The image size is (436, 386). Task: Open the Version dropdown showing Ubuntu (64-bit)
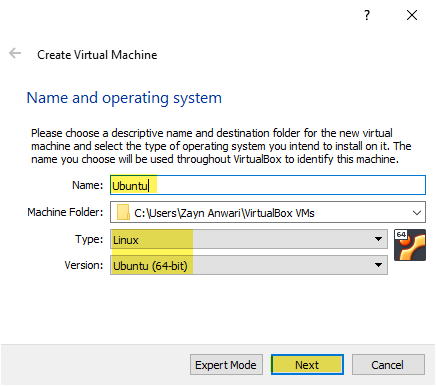coord(249,265)
